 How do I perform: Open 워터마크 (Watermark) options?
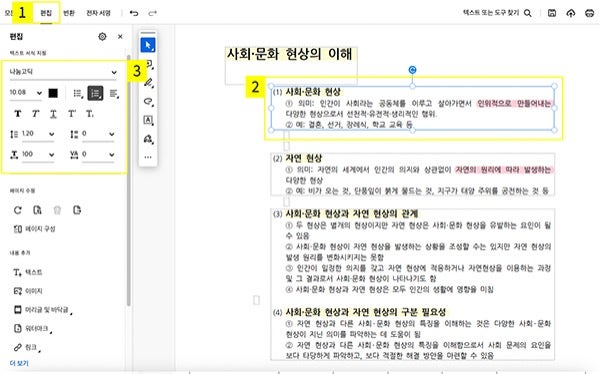pyautogui.click(x=32, y=328)
